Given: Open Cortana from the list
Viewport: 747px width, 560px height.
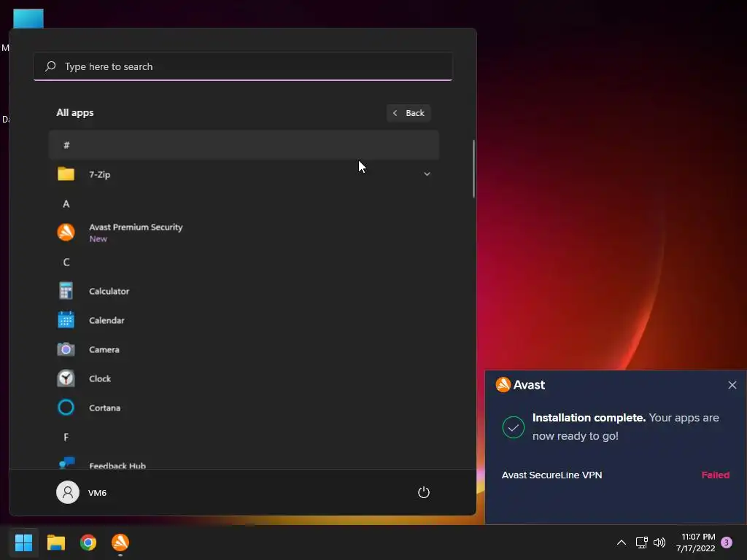Looking at the screenshot, I should tap(244, 408).
